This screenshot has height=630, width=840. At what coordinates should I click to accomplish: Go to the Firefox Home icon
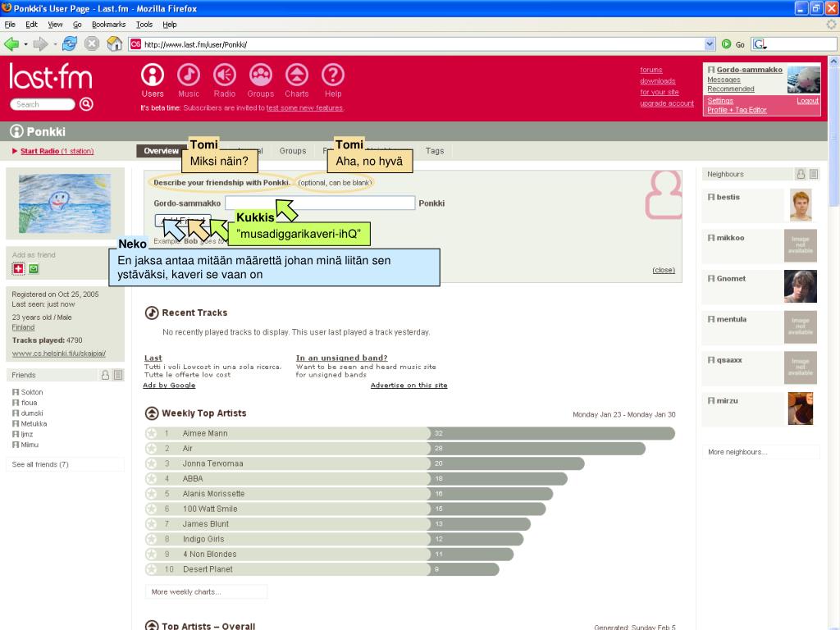click(114, 44)
